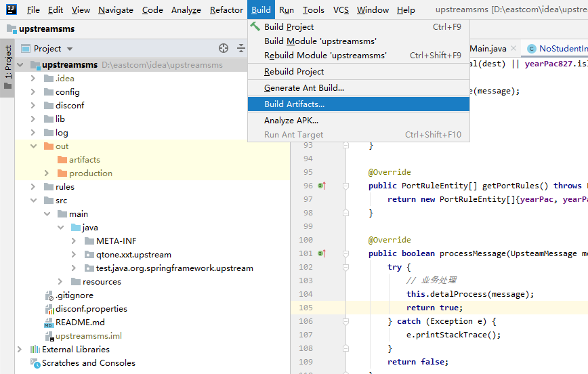Select Rebuild Project menu item
Image resolution: width=588 pixels, height=374 pixels.
click(x=358, y=72)
